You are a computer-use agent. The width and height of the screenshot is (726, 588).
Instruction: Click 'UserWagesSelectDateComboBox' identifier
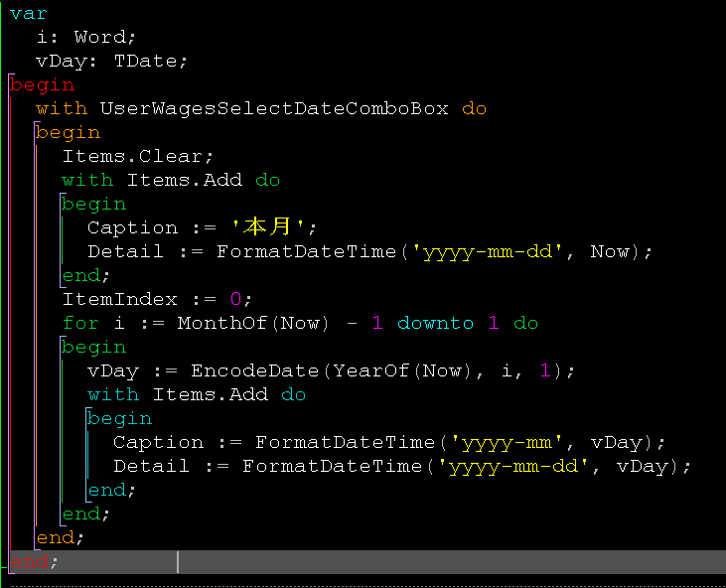[x=274, y=109]
